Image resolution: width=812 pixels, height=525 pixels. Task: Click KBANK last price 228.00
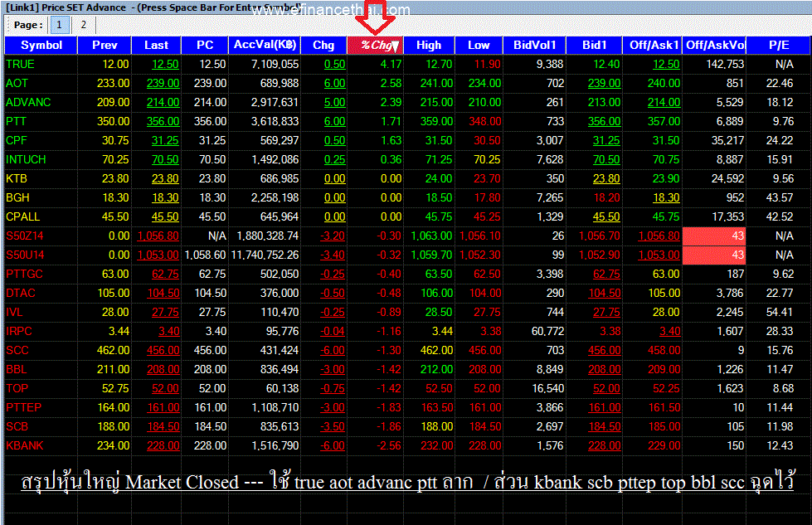pos(163,445)
